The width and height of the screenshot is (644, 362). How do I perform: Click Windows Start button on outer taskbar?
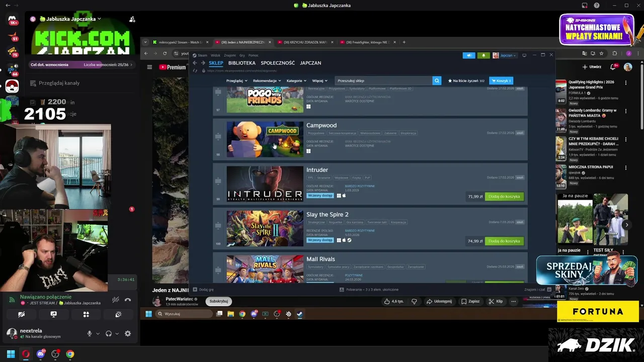pos(11,354)
